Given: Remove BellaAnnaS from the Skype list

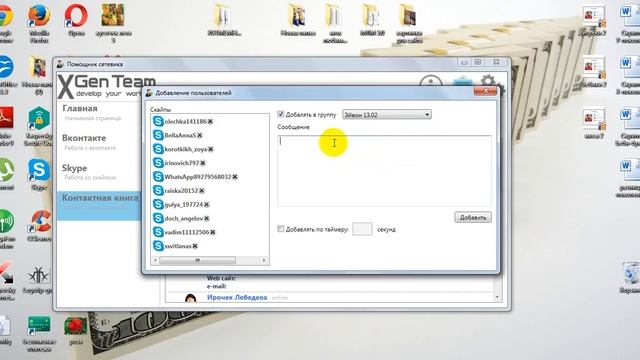Looking at the screenshot, I should [200, 136].
